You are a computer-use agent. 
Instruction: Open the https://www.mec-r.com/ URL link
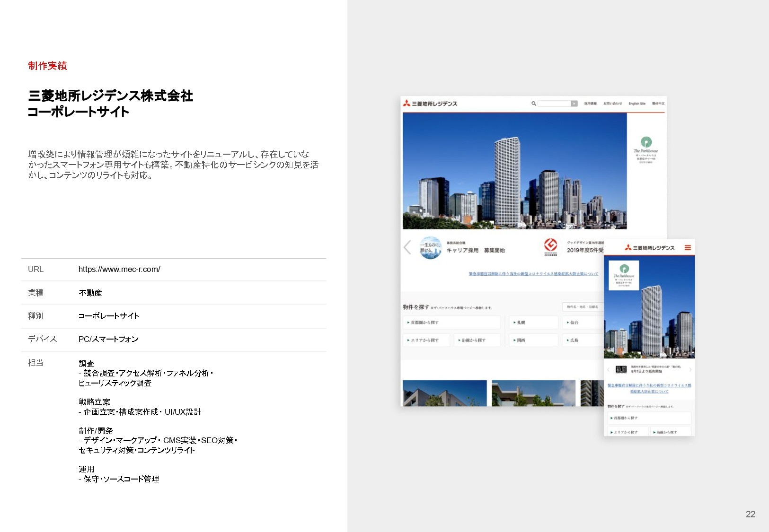pyautogui.click(x=119, y=270)
